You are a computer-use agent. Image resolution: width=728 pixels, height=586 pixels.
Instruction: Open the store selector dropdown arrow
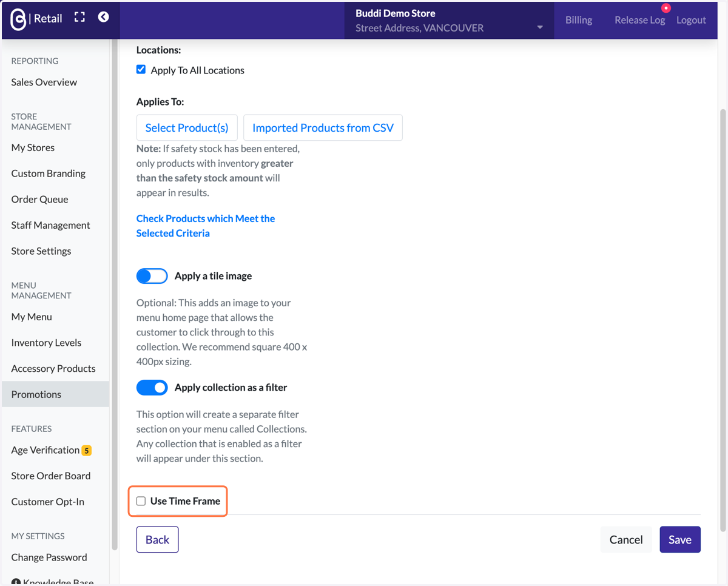click(x=539, y=27)
